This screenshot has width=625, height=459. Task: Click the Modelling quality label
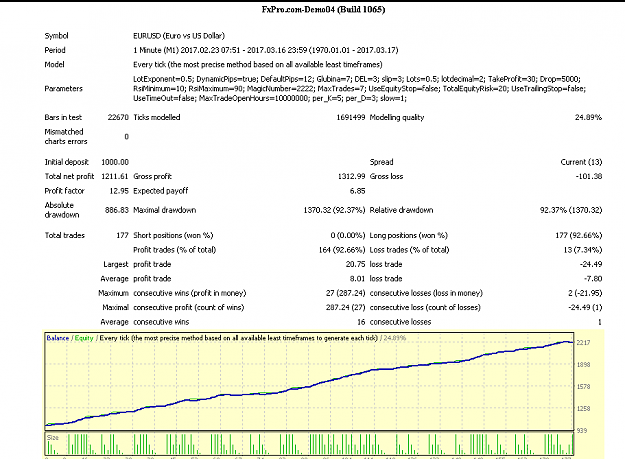pyautogui.click(x=397, y=118)
